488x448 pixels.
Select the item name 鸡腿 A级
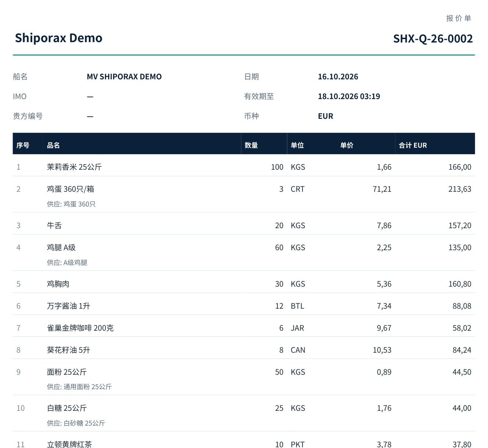(x=61, y=248)
